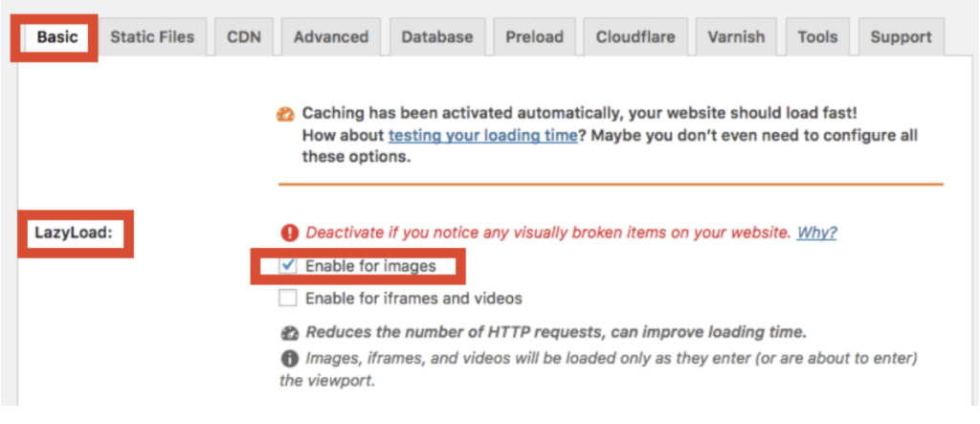Switch to the Static Files tab
Image resolution: width=980 pixels, height=424 pixels.
pos(152,37)
